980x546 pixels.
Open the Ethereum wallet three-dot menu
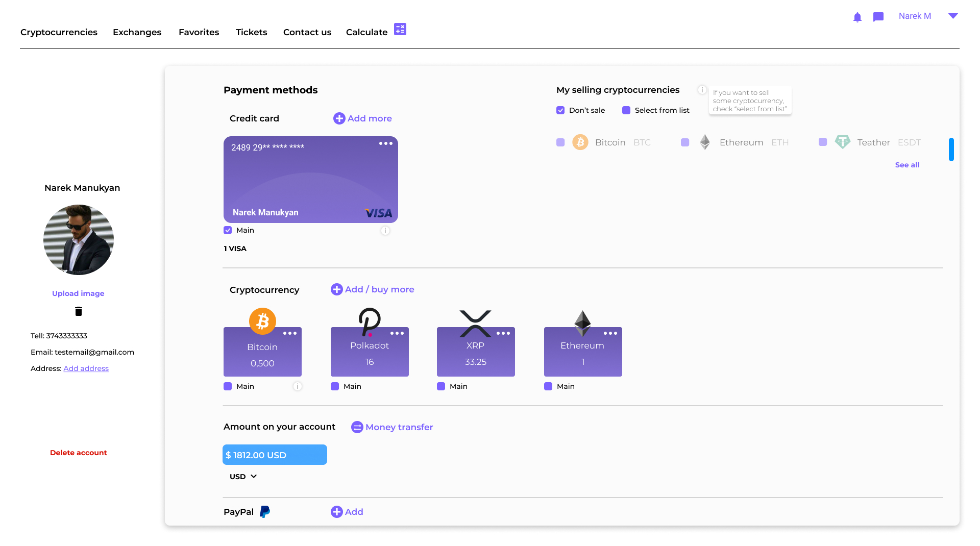610,333
